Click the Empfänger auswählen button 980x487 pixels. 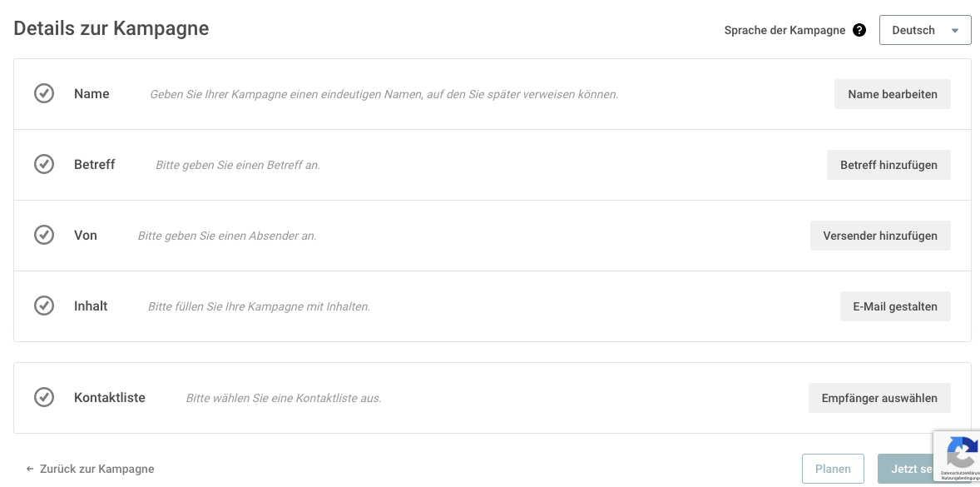879,398
